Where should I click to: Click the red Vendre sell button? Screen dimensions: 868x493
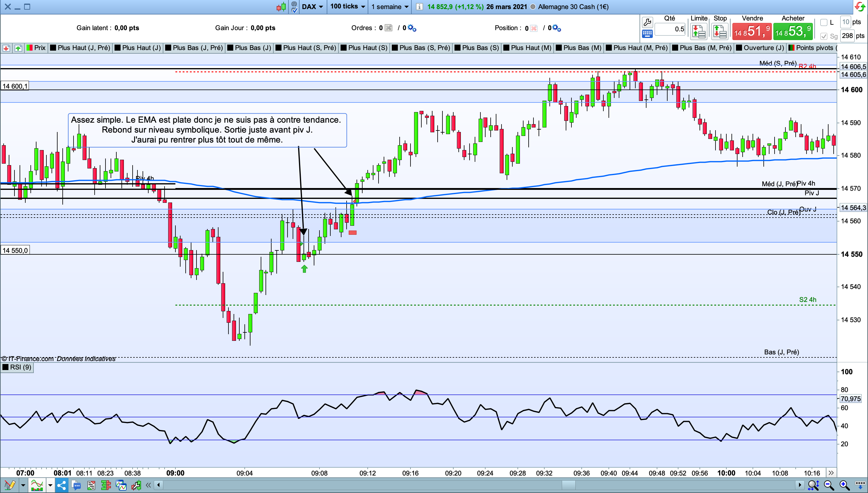[x=752, y=31]
